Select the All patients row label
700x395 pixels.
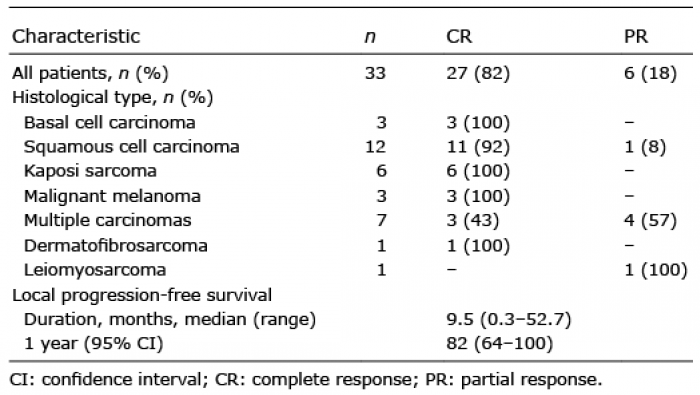click(x=90, y=73)
